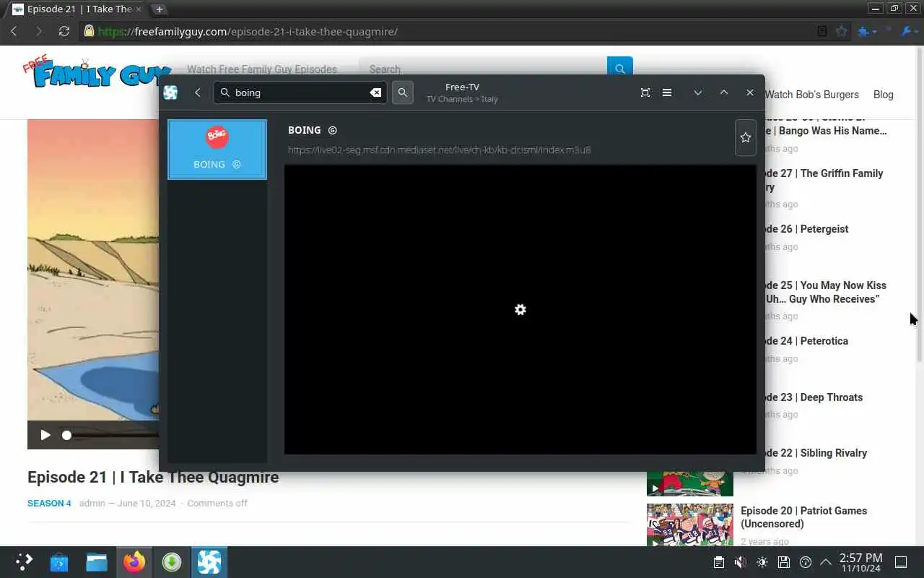924x578 pixels.
Task: Click the video progress slider knob
Action: click(67, 435)
